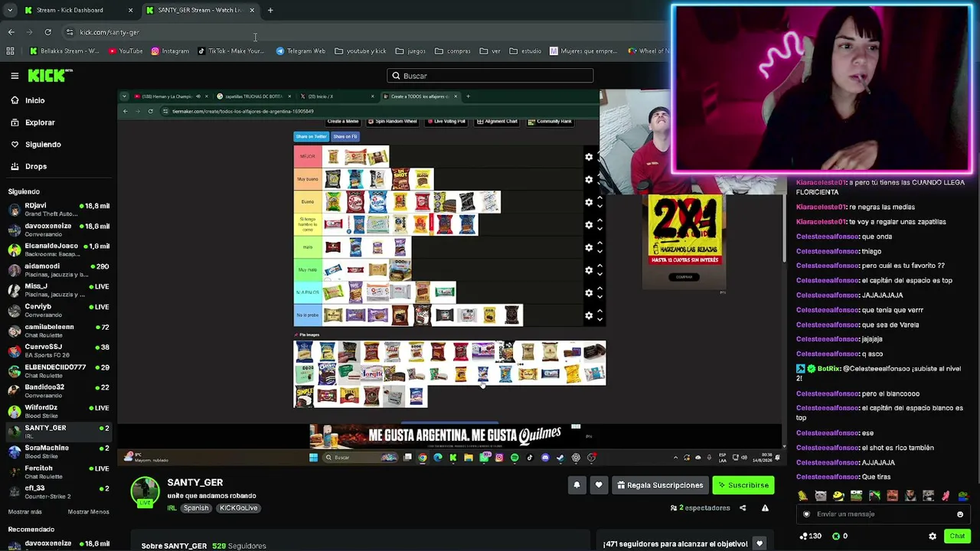Screen dimensions: 980x551
Task: Click the Spanish language tag
Action: [196, 508]
